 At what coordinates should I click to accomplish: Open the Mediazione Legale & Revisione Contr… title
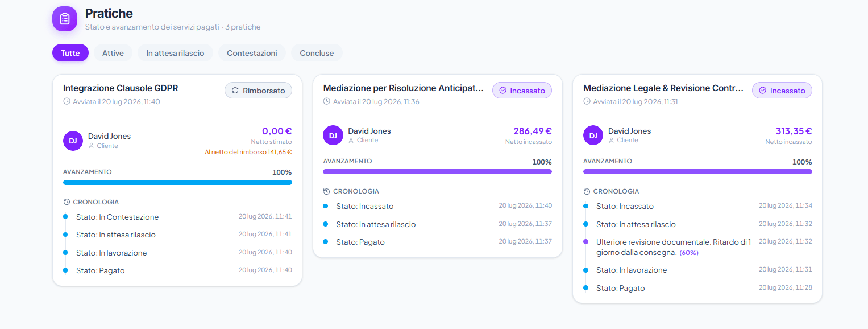tap(663, 88)
